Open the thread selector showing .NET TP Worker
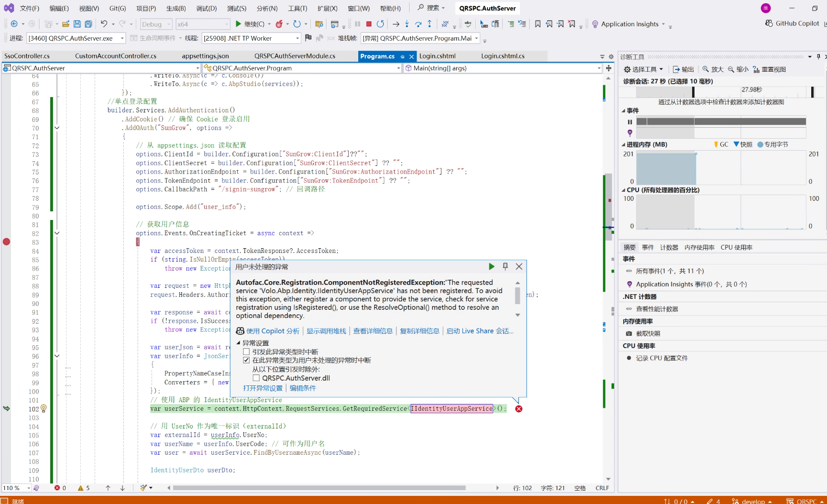The width and height of the screenshot is (827, 504). point(251,38)
